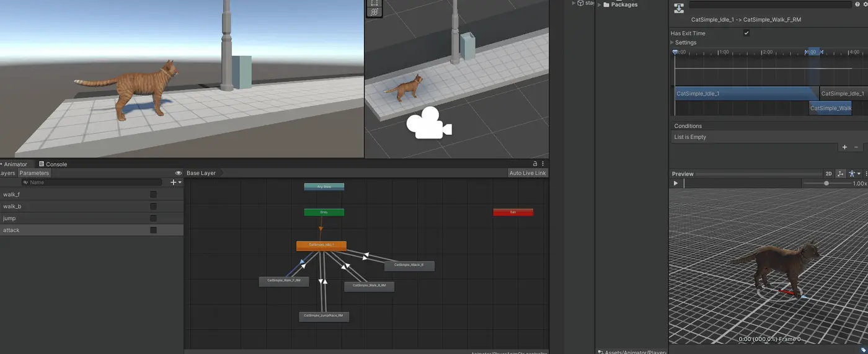Toggle 2D mode in the Preview panel
The width and height of the screenshot is (868, 354).
(828, 174)
